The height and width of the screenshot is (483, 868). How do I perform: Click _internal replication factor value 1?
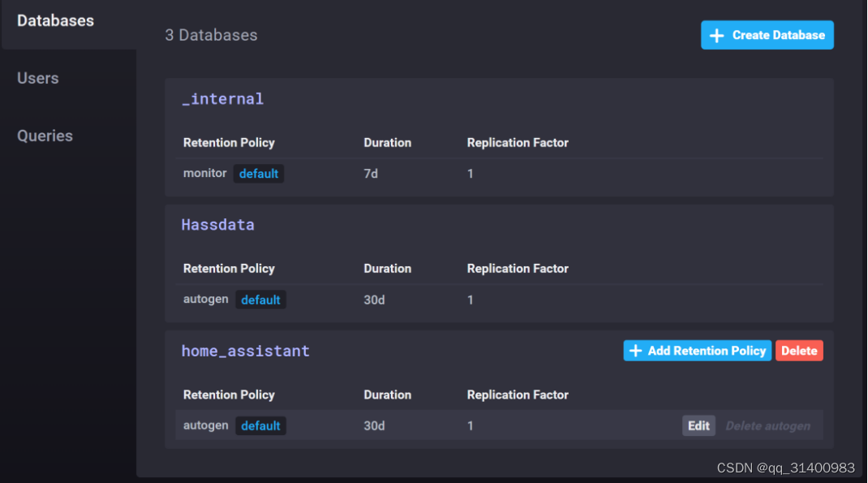[470, 174]
